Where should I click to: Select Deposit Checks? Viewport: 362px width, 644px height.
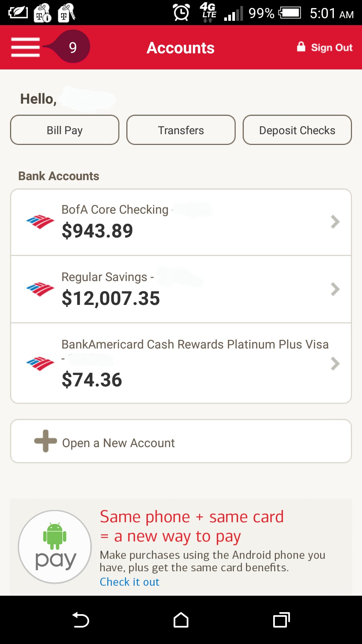tap(297, 130)
